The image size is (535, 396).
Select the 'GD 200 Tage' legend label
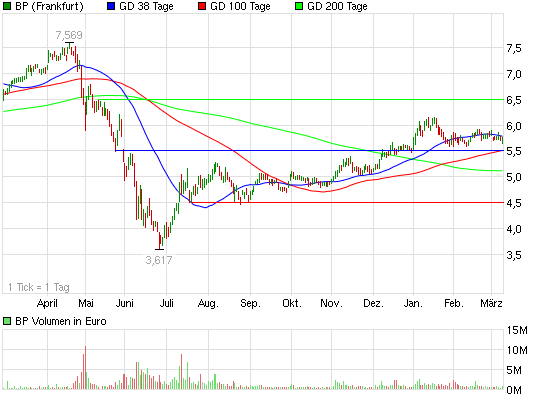[x=337, y=6]
